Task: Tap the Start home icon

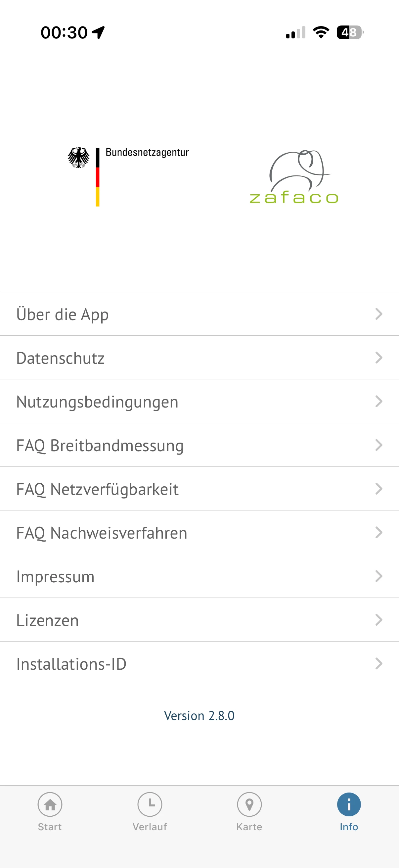Action: [x=50, y=804]
